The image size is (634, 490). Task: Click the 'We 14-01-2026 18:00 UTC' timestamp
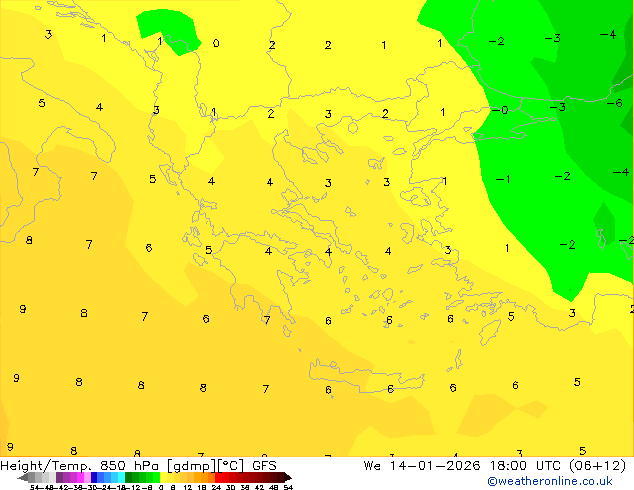(462, 466)
